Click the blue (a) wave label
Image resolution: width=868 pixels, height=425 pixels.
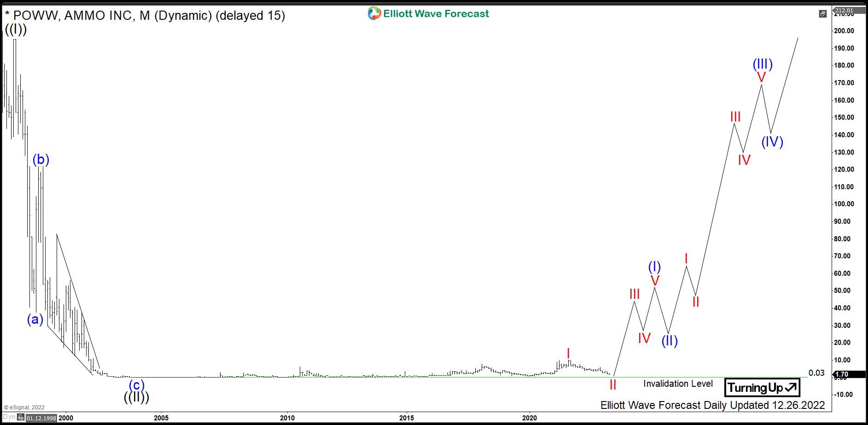point(35,319)
